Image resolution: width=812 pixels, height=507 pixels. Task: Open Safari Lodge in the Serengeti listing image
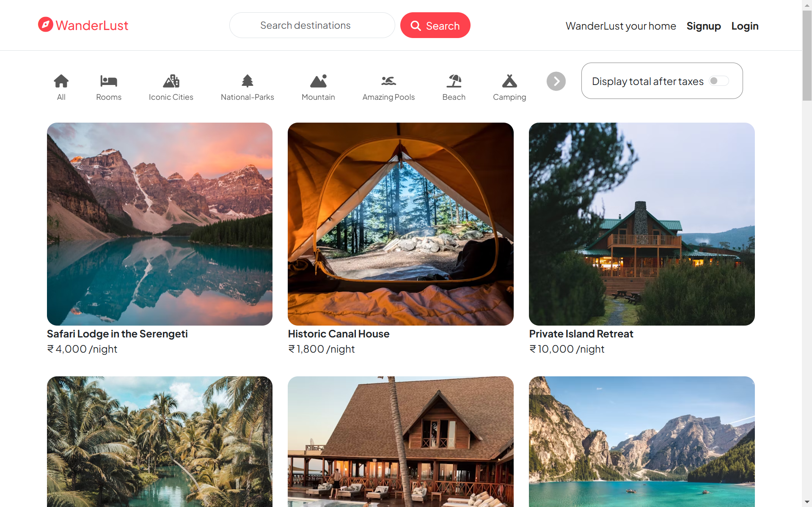160,224
